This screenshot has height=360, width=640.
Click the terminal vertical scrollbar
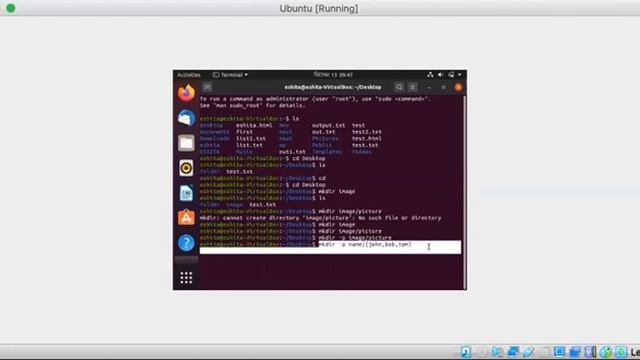464,192
